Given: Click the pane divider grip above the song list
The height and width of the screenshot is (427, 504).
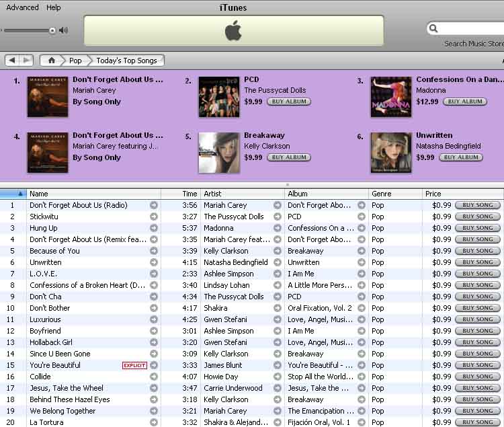Looking at the screenshot, I should click(288, 185).
